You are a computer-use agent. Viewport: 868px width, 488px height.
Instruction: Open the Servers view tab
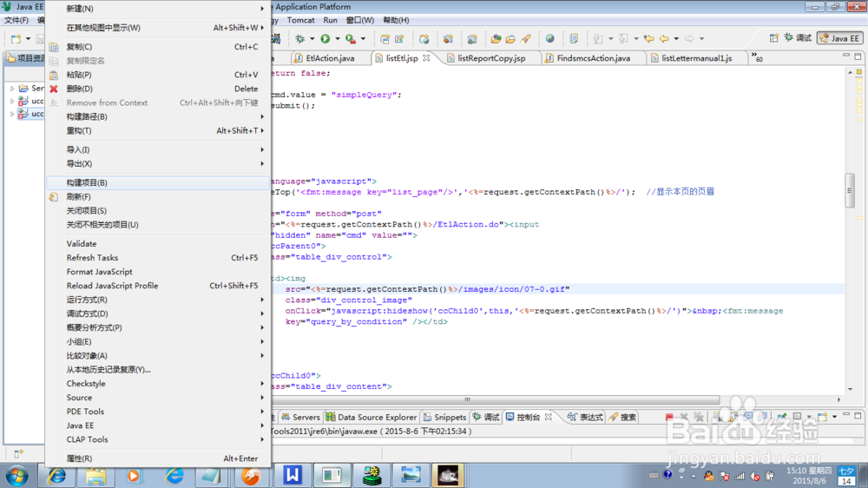tap(300, 417)
